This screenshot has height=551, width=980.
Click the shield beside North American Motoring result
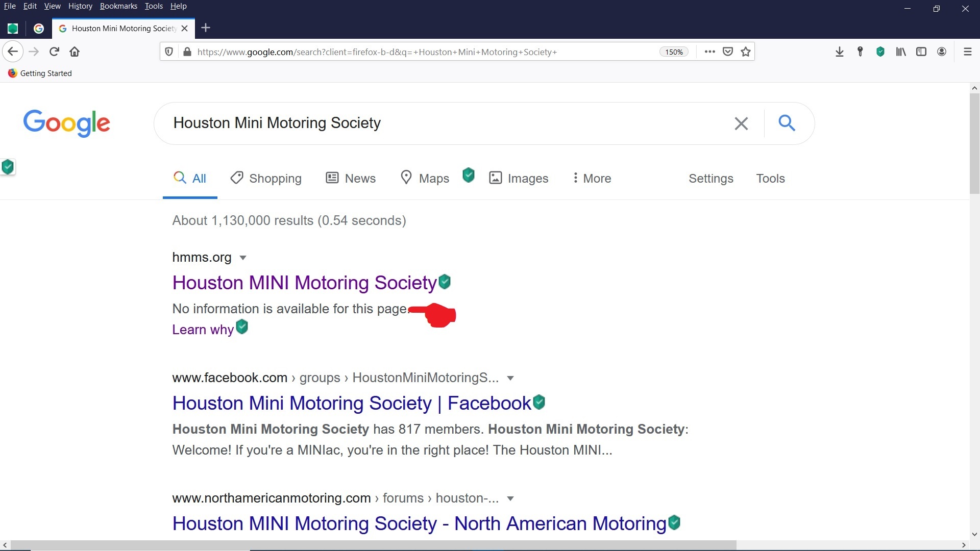(x=674, y=522)
